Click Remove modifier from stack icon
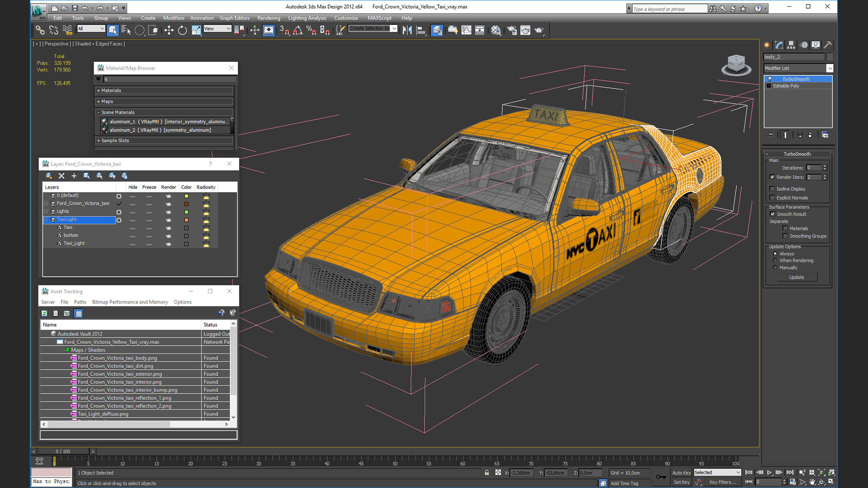The width and height of the screenshot is (868, 488). [x=810, y=135]
